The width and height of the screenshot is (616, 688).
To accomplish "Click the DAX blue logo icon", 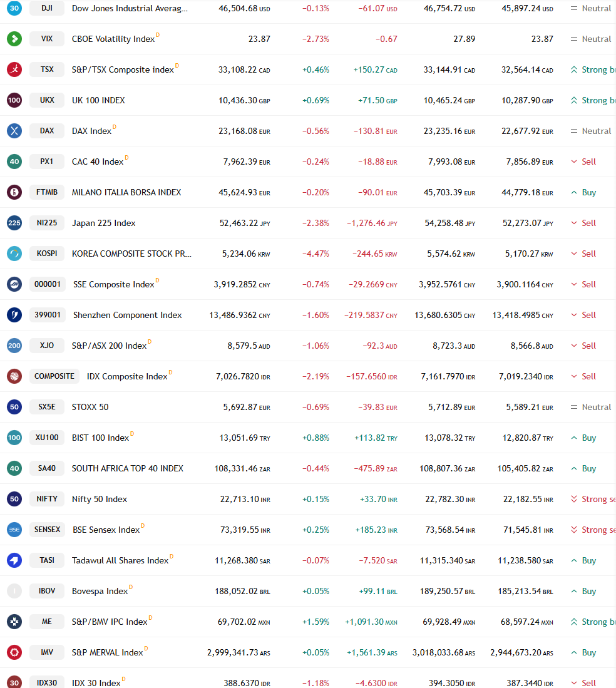I will pos(14,131).
